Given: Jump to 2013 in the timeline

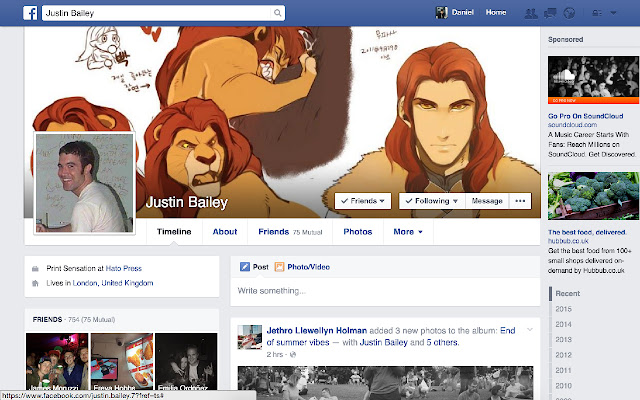Looking at the screenshot, I should pyautogui.click(x=563, y=340).
